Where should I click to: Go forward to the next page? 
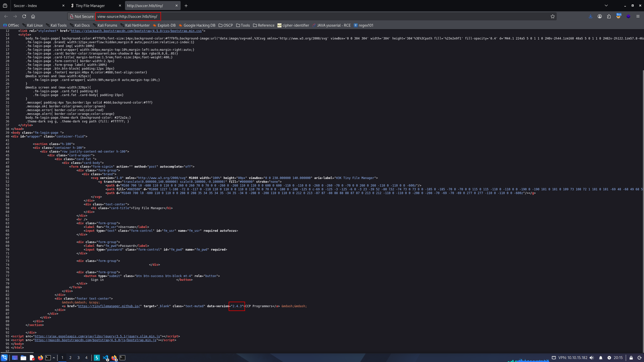pyautogui.click(x=15, y=16)
